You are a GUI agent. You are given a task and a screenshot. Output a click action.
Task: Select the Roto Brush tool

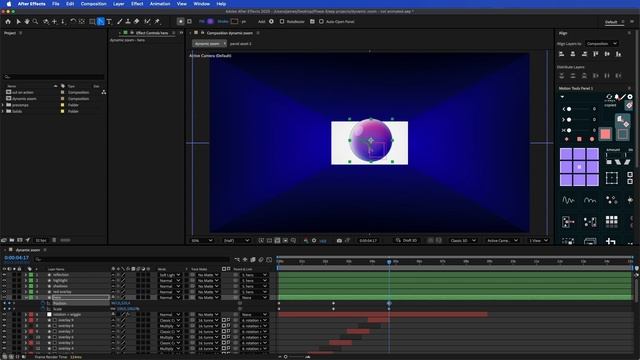147,21
